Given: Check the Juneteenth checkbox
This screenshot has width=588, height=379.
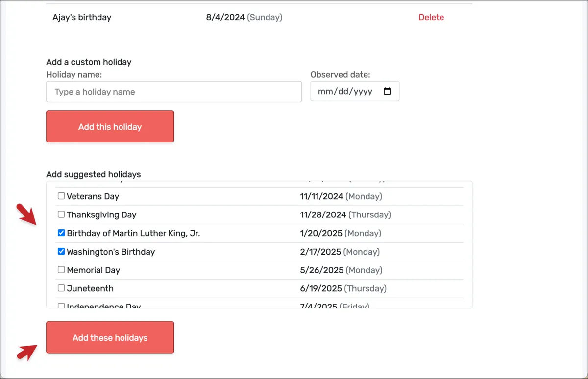Looking at the screenshot, I should coord(61,288).
